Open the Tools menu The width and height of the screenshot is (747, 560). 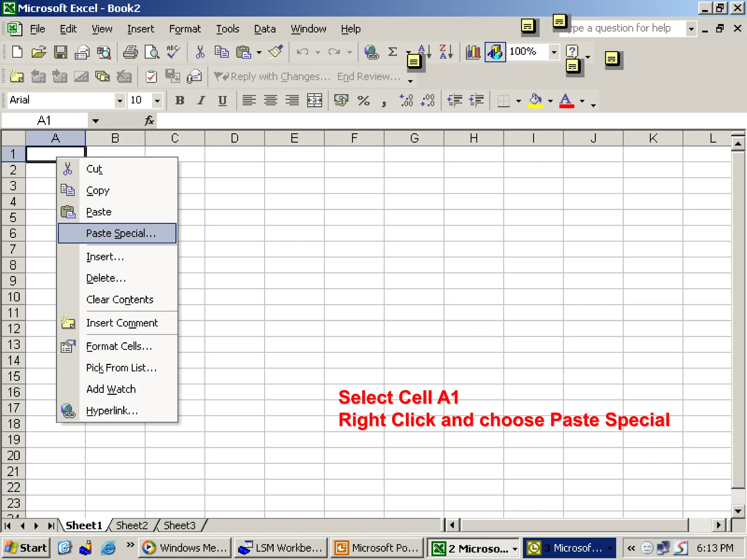click(x=228, y=29)
